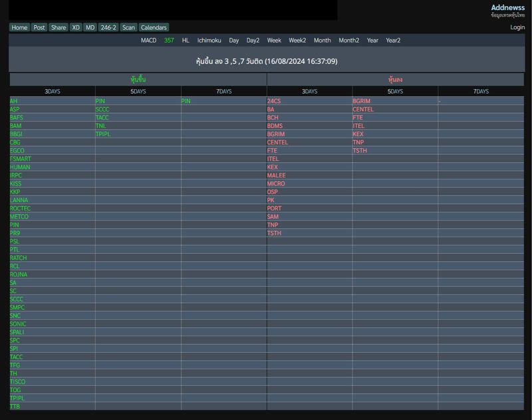Screen dimensions: 532x420
Task: Go to the Scan page
Action: 128,27
